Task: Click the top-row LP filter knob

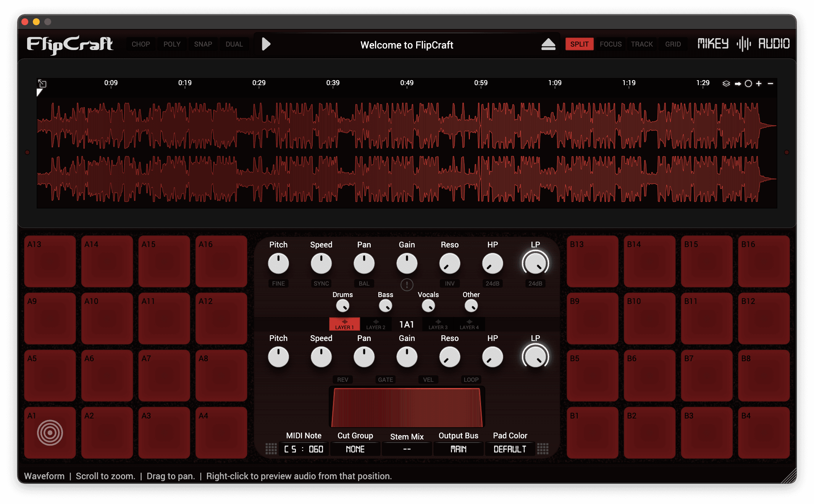Action: pyautogui.click(x=535, y=263)
